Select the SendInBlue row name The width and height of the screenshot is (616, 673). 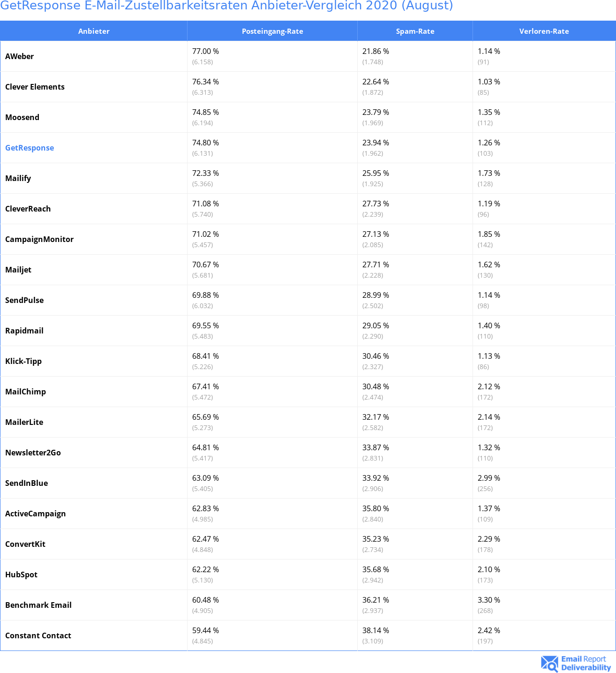26,483
